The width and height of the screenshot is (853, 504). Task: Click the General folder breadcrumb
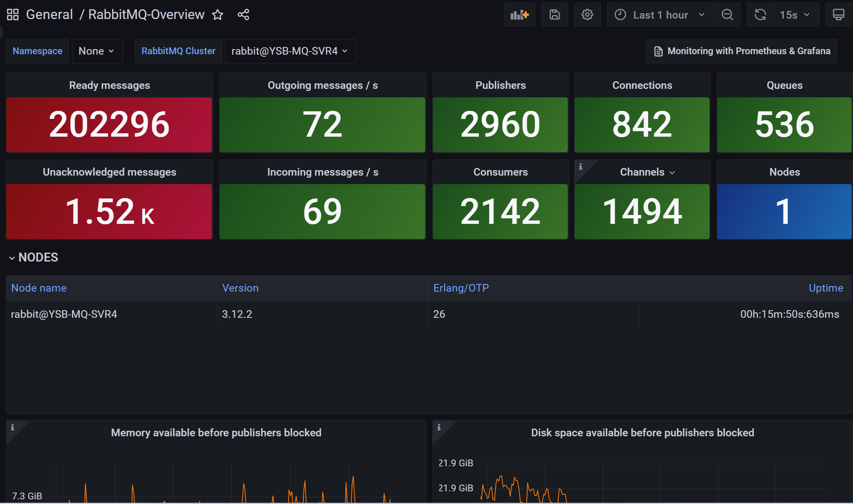[50, 15]
